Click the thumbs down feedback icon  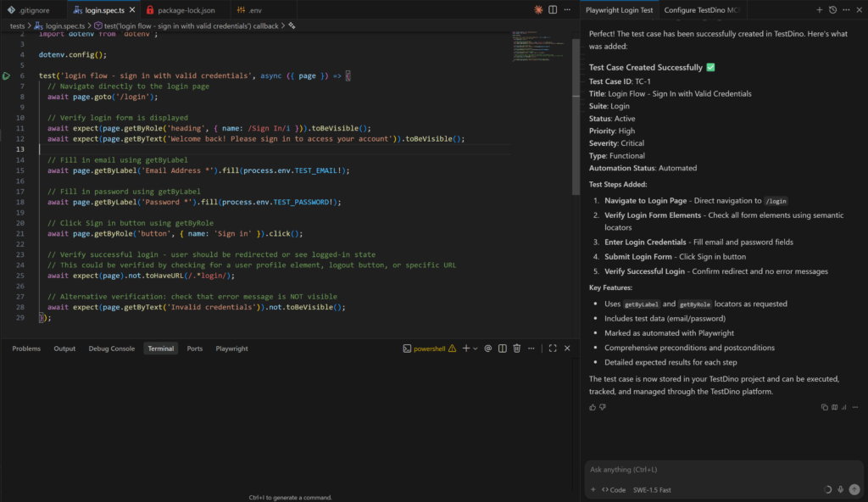click(x=603, y=407)
